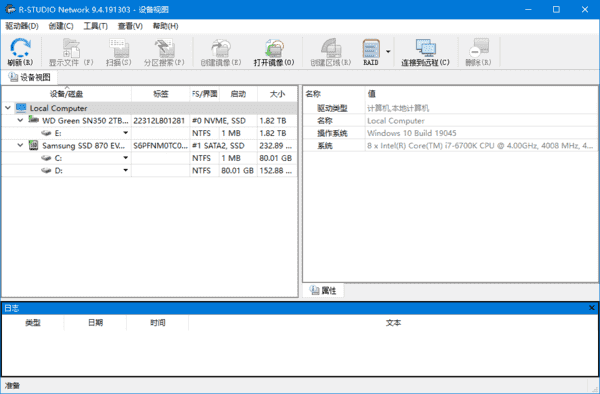Open the 工具(T) menu
The image size is (600, 394).
(95, 26)
